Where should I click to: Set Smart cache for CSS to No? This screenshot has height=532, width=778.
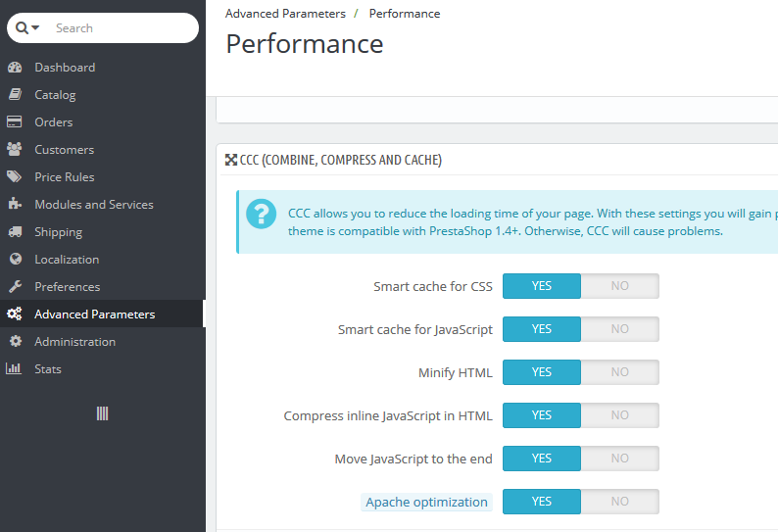click(x=619, y=286)
